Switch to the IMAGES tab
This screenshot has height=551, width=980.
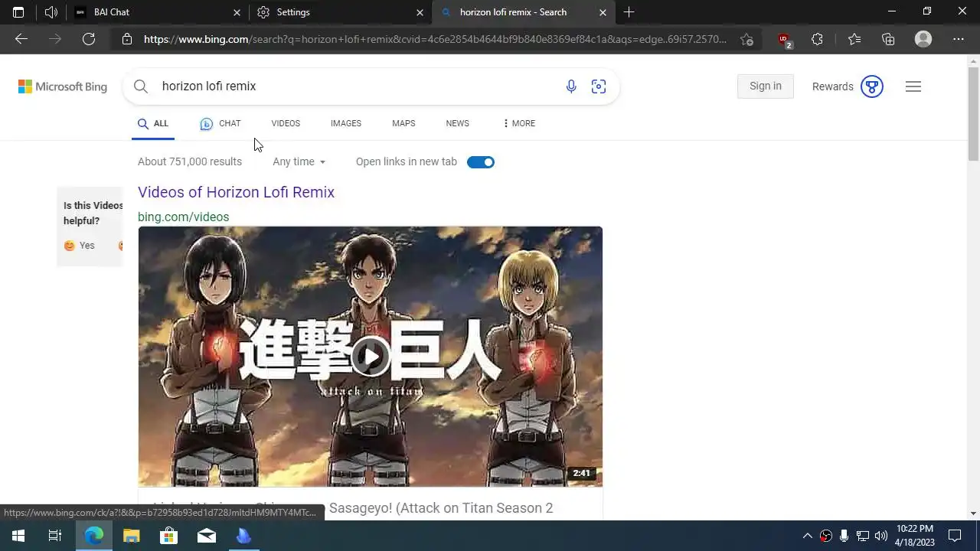(346, 123)
